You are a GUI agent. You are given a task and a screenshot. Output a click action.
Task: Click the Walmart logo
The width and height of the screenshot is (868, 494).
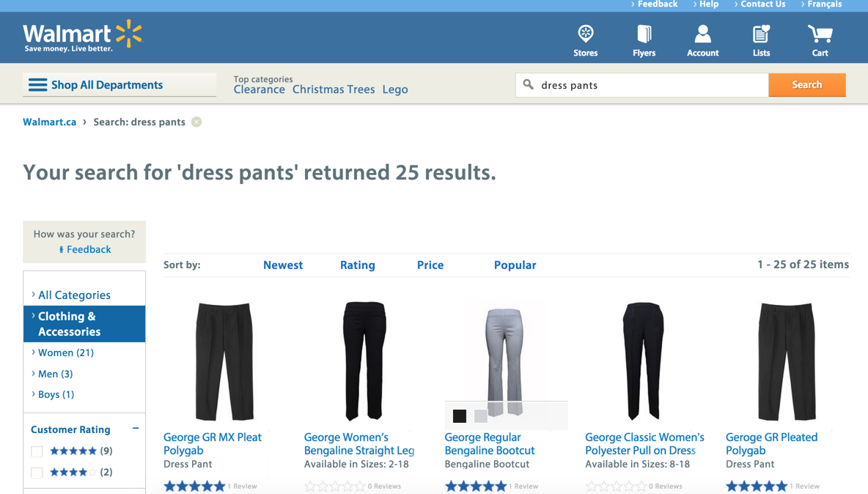(83, 37)
